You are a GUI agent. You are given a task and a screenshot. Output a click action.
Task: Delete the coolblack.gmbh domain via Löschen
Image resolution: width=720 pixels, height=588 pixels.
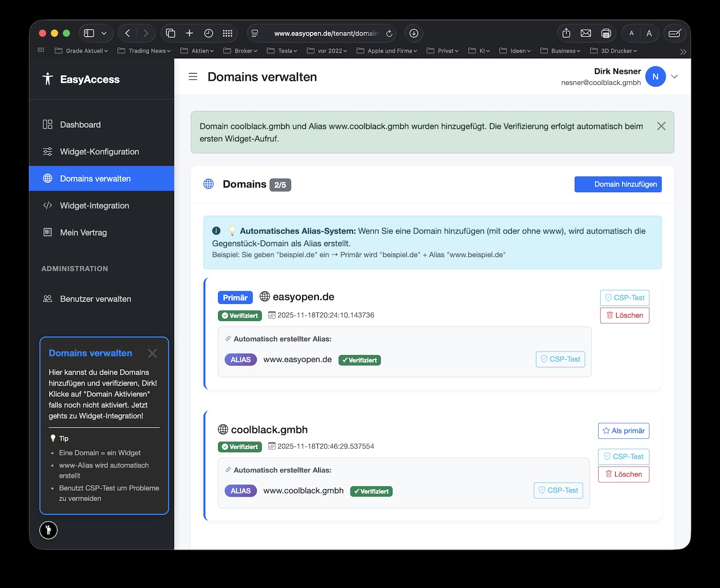click(623, 474)
